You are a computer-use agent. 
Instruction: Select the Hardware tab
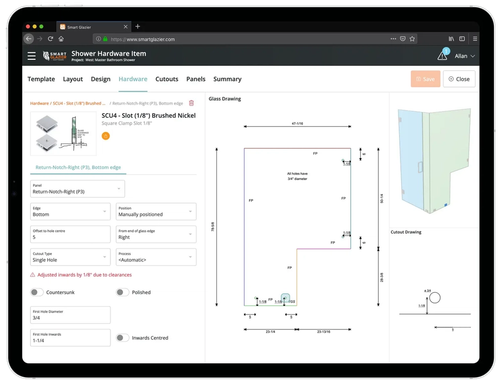133,79
